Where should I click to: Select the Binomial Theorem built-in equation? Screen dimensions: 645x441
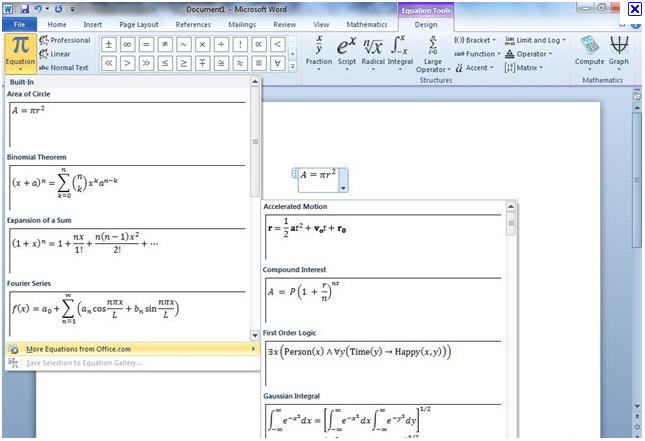point(126,182)
